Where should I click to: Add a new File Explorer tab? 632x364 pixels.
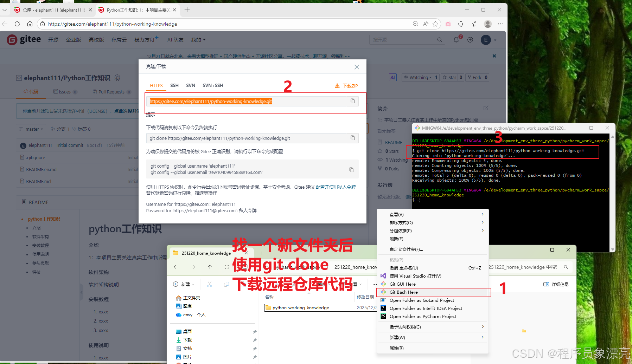tap(262, 253)
